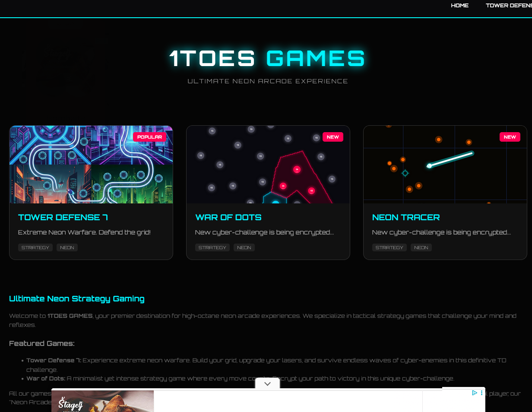Click the Neon Tracer title
This screenshot has height=412, width=532.
point(405,217)
